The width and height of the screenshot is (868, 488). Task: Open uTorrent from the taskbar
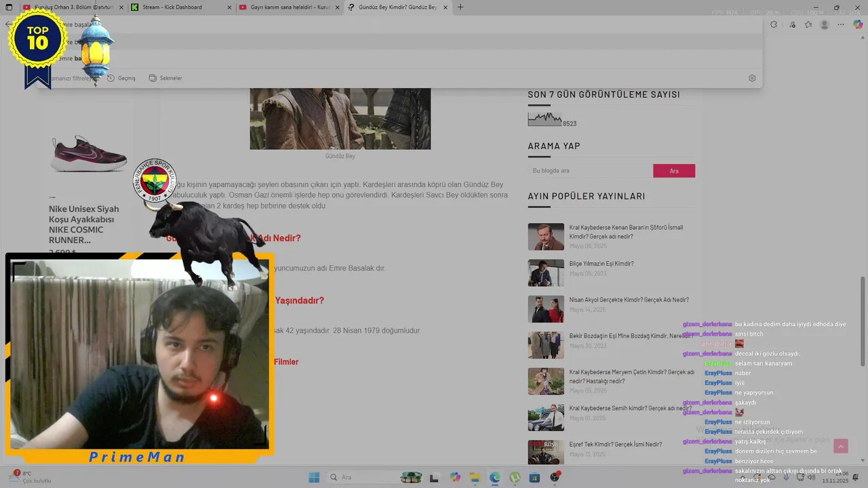pyautogui.click(x=515, y=477)
